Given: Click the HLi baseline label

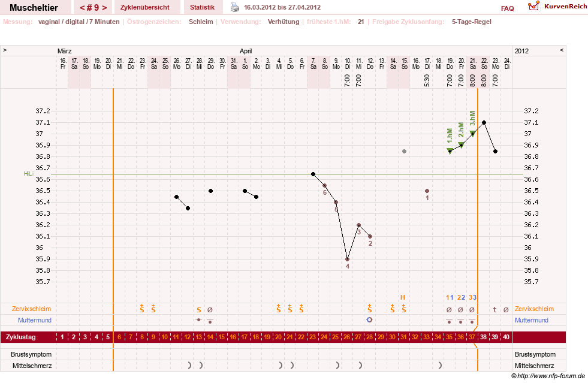Looking at the screenshot, I should coord(29,174).
